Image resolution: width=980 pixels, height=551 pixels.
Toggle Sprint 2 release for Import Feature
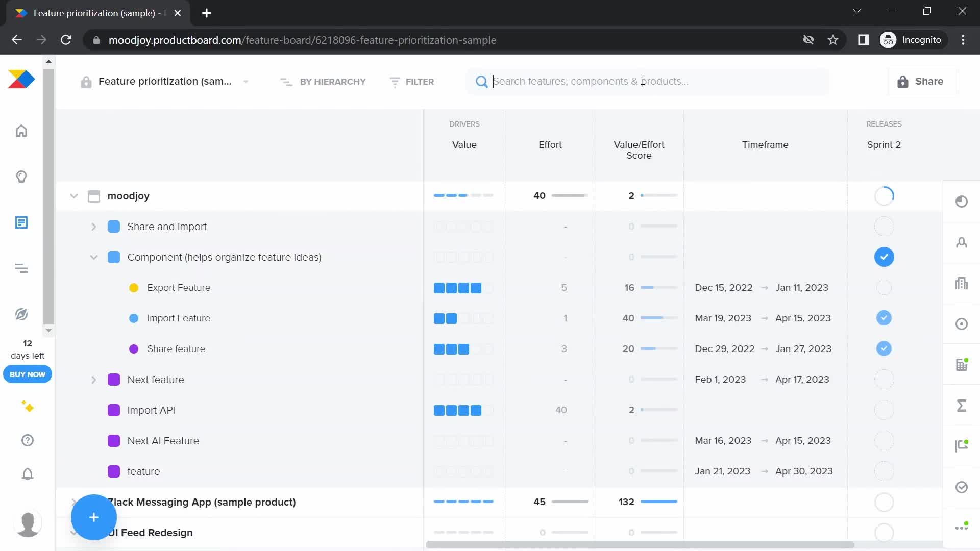click(x=884, y=318)
